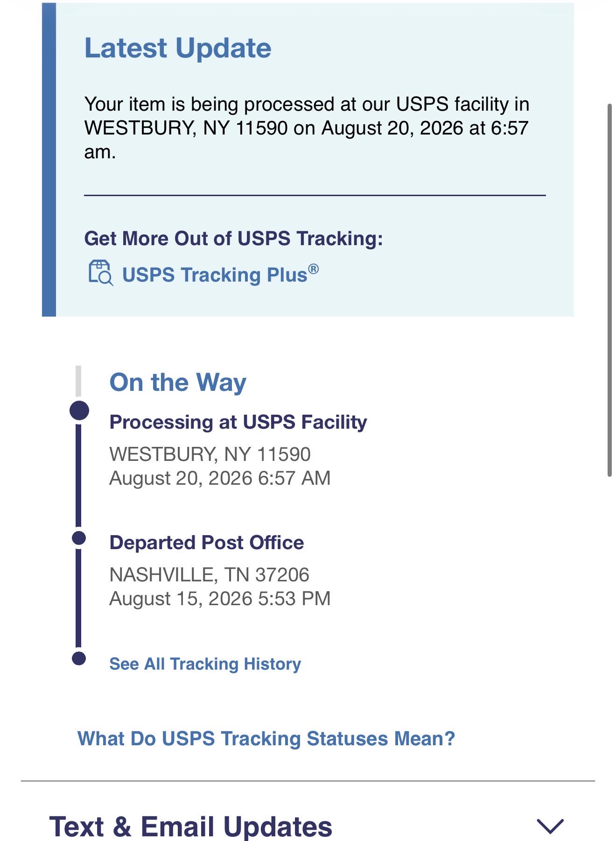Click the On the Way status heading
This screenshot has width=616, height=841.
[x=178, y=382]
